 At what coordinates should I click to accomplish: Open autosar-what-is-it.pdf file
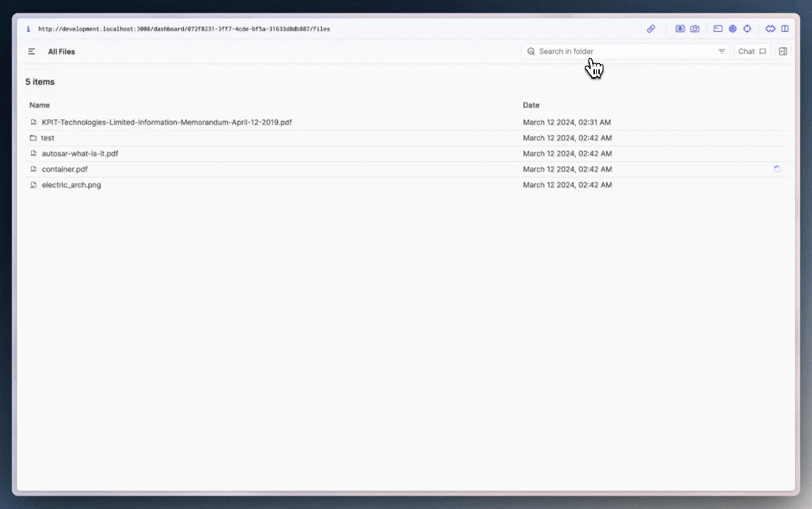[80, 153]
